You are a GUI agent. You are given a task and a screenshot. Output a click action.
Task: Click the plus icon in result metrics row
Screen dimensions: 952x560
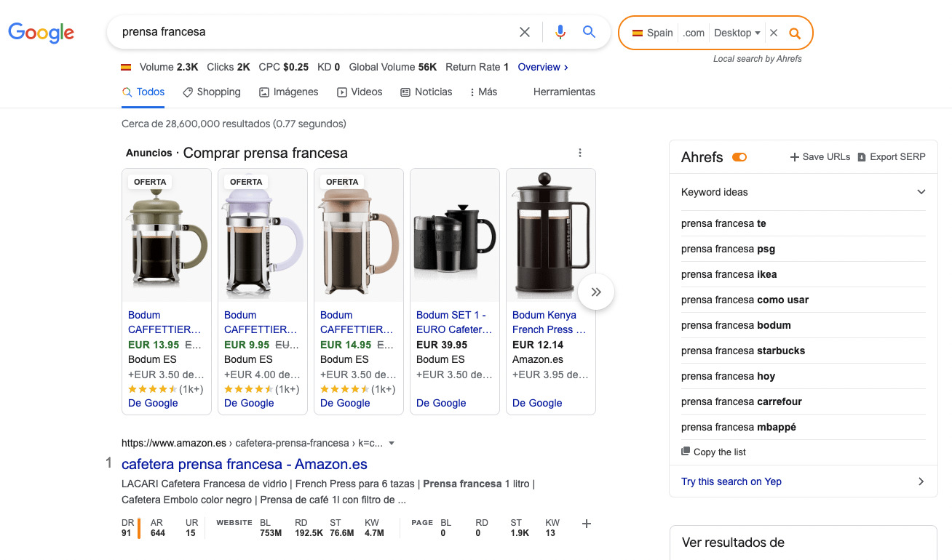click(x=587, y=524)
